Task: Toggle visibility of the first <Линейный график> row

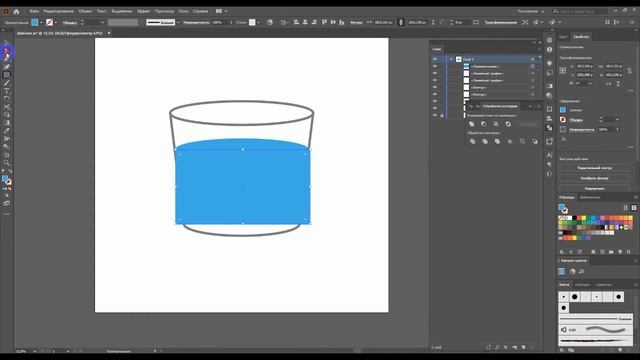Action: [x=435, y=73]
